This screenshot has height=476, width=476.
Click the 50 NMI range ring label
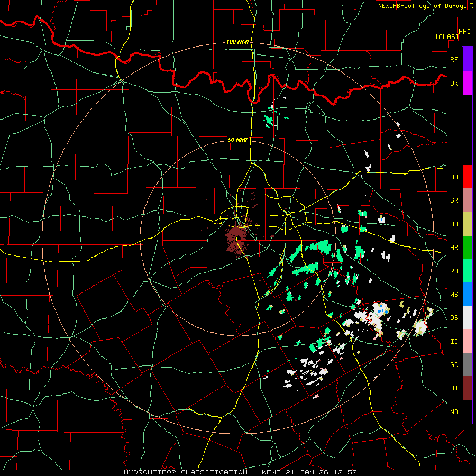pyautogui.click(x=237, y=140)
